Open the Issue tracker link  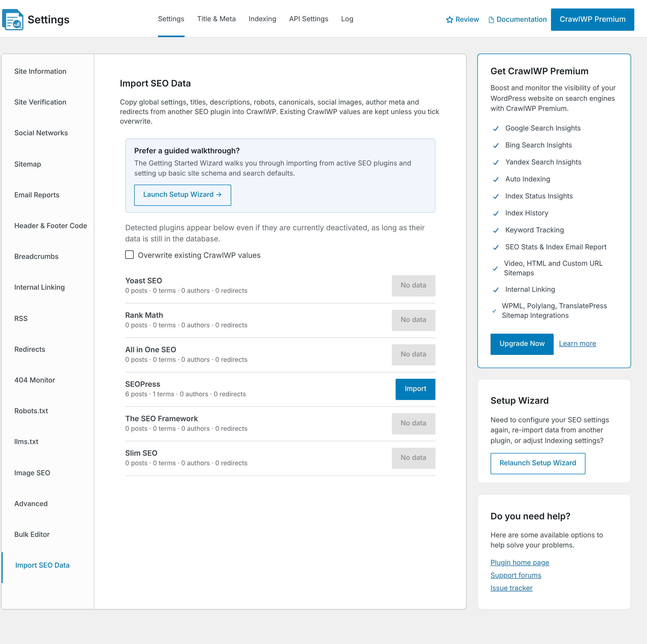512,588
